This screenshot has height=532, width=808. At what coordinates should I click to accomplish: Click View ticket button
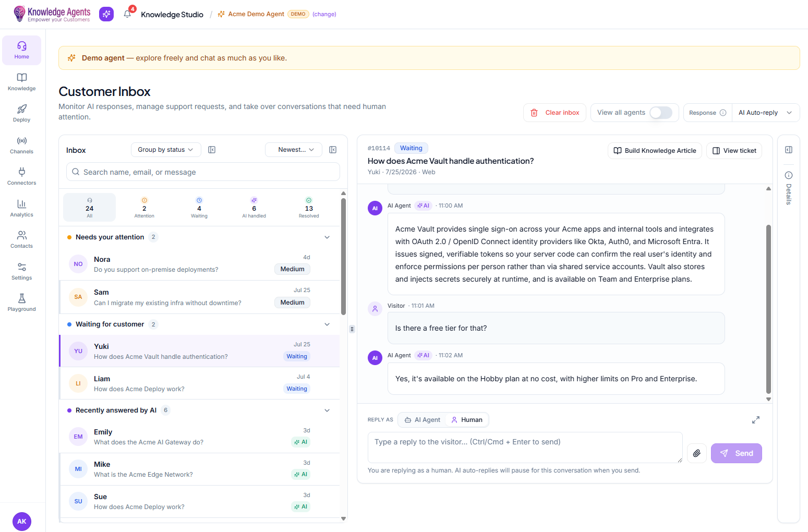pyautogui.click(x=734, y=151)
